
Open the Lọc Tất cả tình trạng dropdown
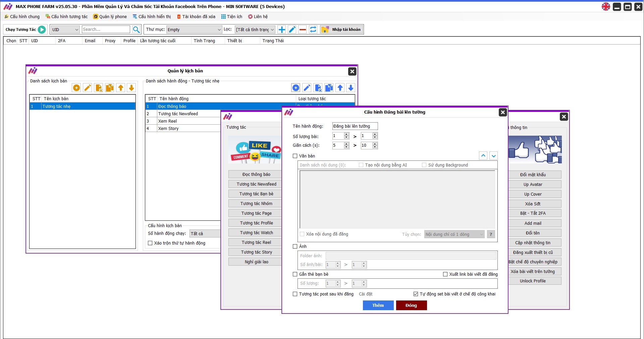coord(255,29)
